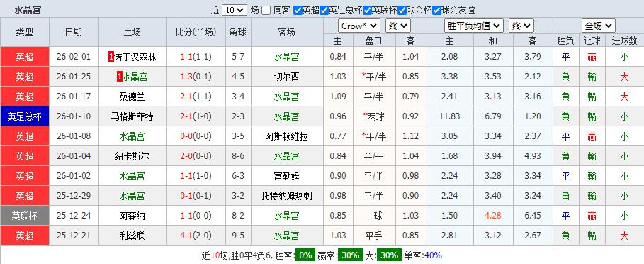Image resolution: width=644 pixels, height=264 pixels.
Task: Click the 比分(半场) column header
Action: 196,32
